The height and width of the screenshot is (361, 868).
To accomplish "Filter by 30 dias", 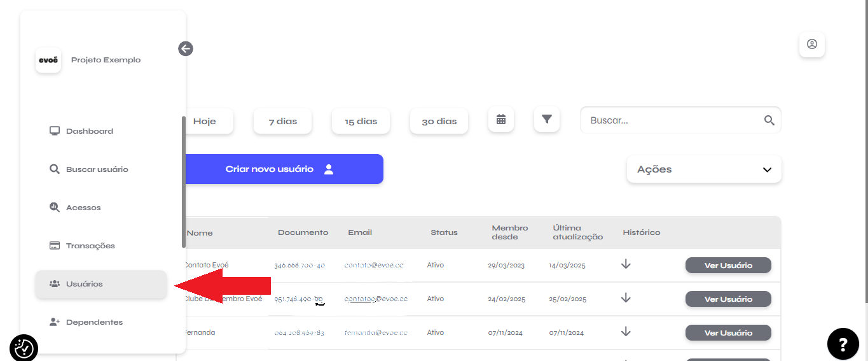I will point(439,121).
